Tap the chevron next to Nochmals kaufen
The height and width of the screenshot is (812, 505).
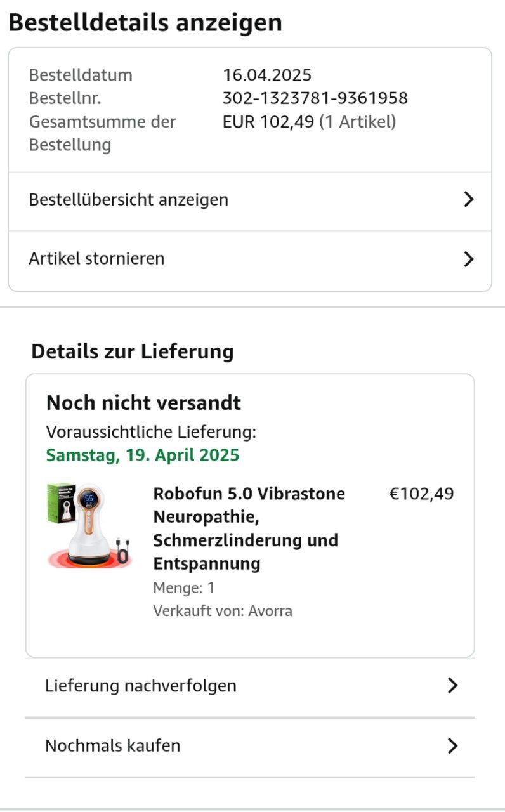[452, 745]
